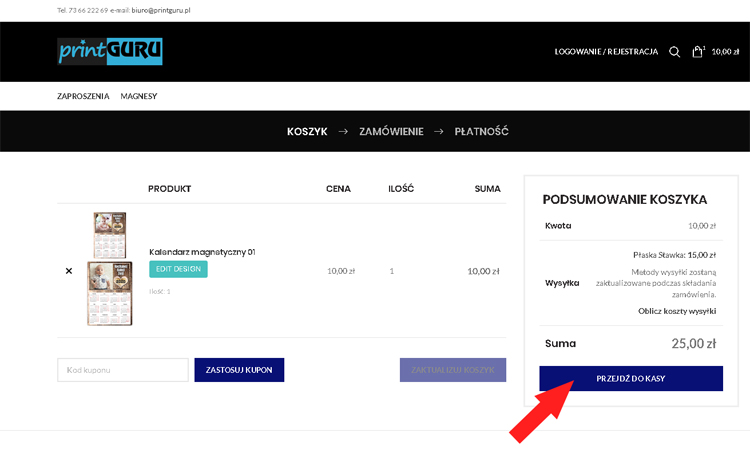
Task: Open the shopping cart bag icon
Action: tap(697, 52)
